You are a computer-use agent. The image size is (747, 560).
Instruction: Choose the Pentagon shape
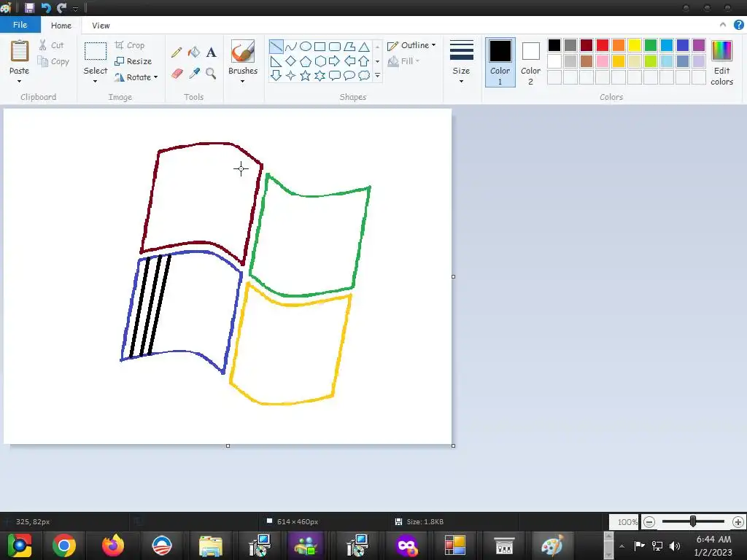click(306, 61)
